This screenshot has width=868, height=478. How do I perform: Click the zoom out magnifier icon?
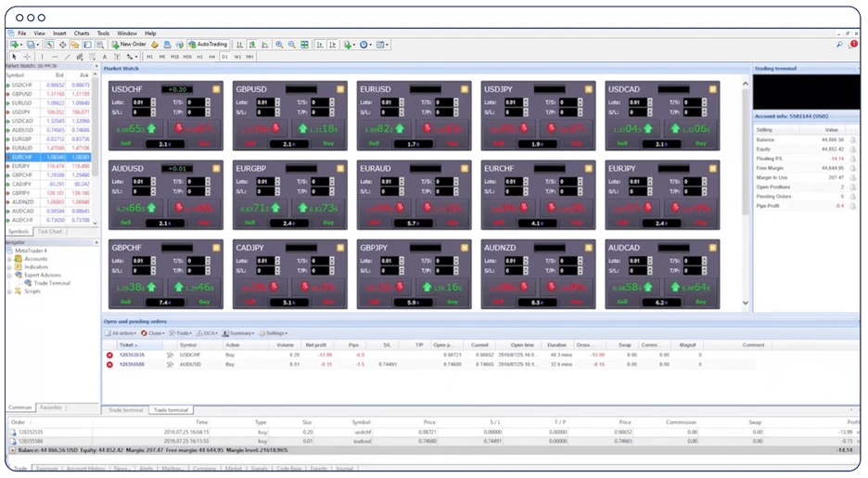[292, 45]
